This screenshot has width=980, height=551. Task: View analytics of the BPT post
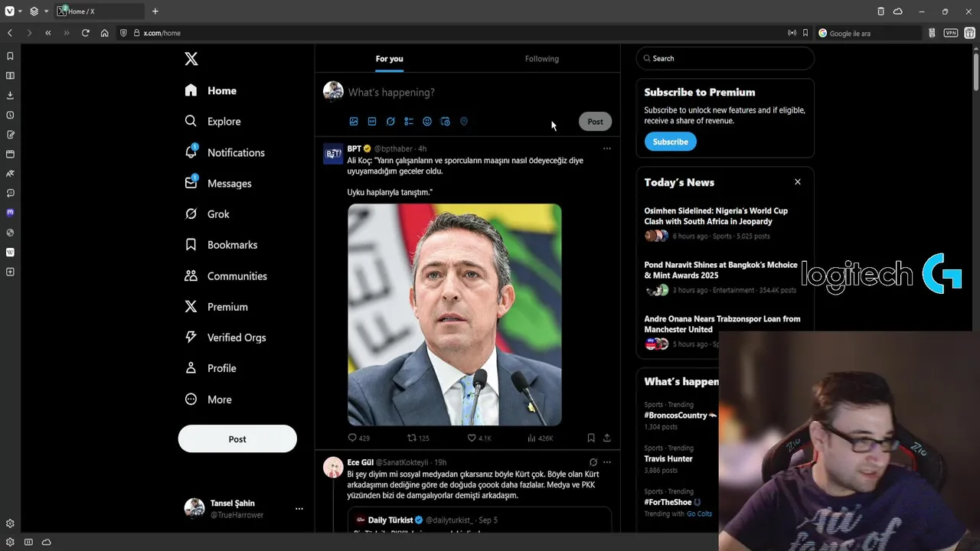(540, 438)
